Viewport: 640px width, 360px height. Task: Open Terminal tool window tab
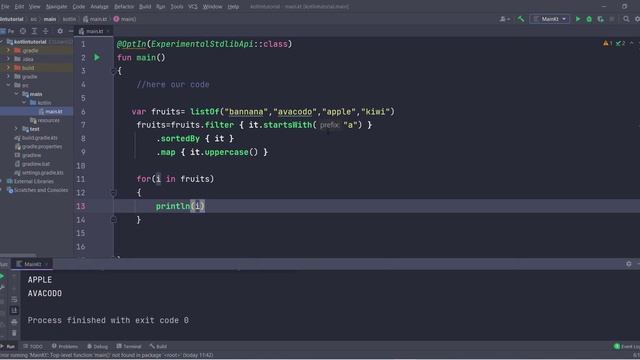tap(129, 347)
